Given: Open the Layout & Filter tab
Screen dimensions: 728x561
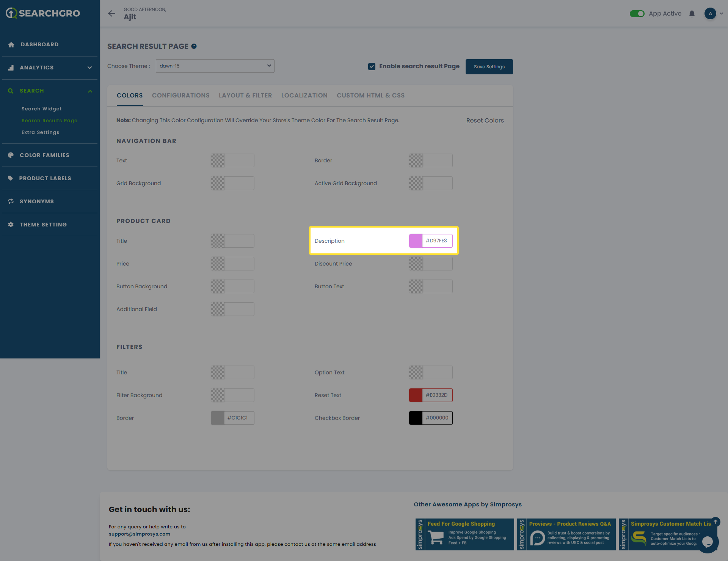Looking at the screenshot, I should coord(245,96).
